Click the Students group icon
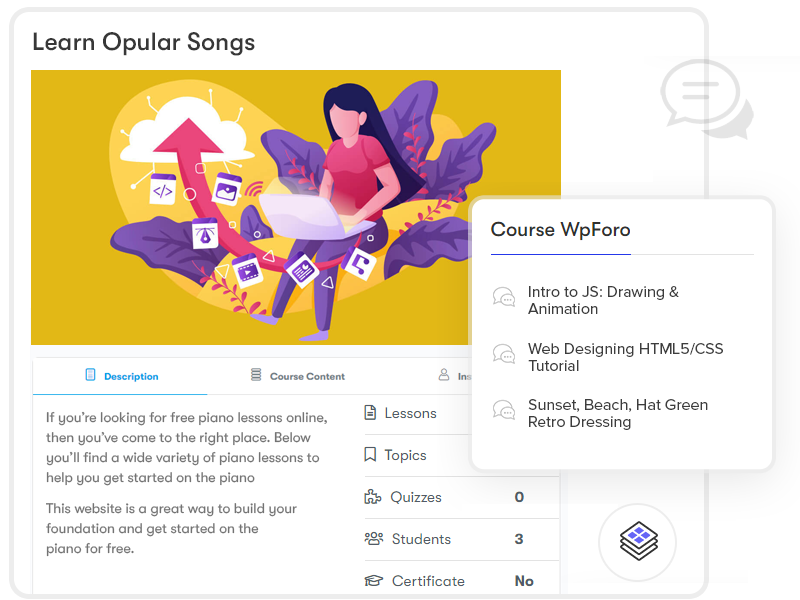This screenshot has height=600, width=800. coord(374,538)
